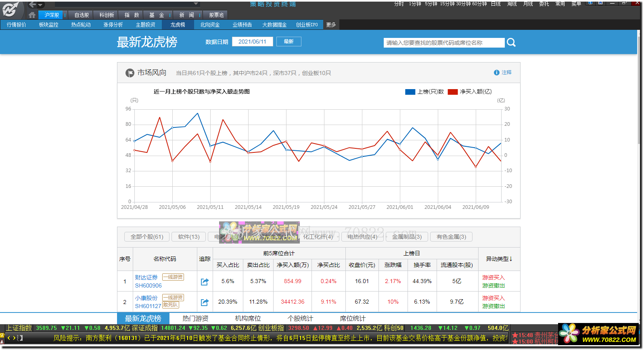This screenshot has width=644, height=350.
Task: Click the back arrow navigation icon
Action: [x=33, y=5]
